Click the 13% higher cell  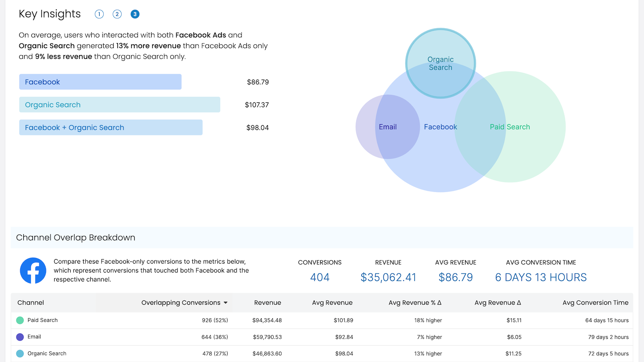428,354
